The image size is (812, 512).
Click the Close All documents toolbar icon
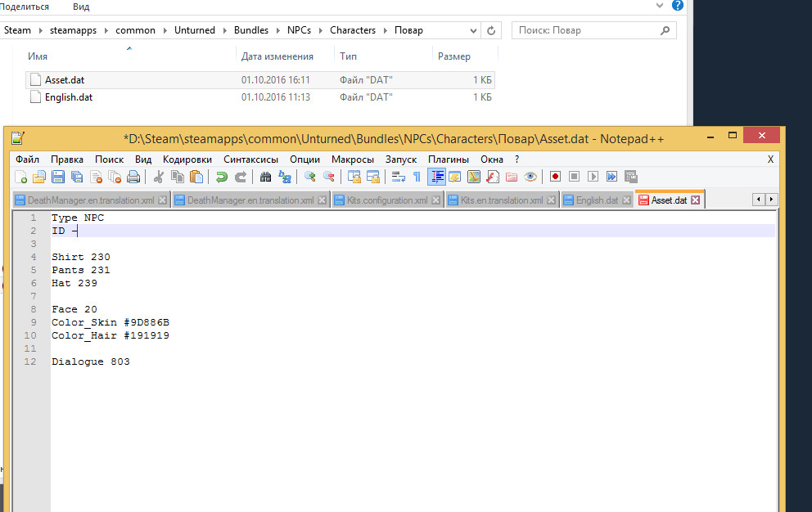tap(115, 177)
